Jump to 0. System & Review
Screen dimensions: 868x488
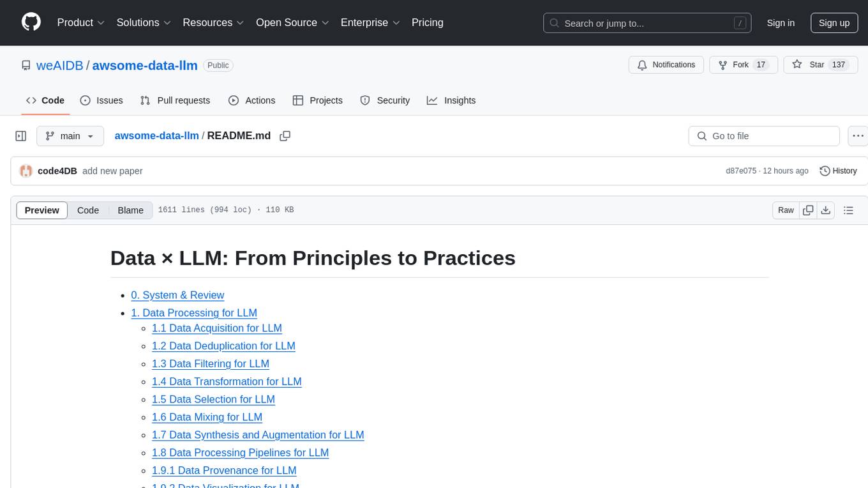pos(177,295)
